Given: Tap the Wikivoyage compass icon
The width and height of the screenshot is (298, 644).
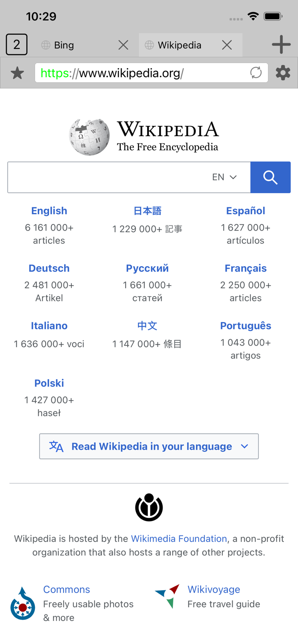Looking at the screenshot, I should [x=169, y=596].
